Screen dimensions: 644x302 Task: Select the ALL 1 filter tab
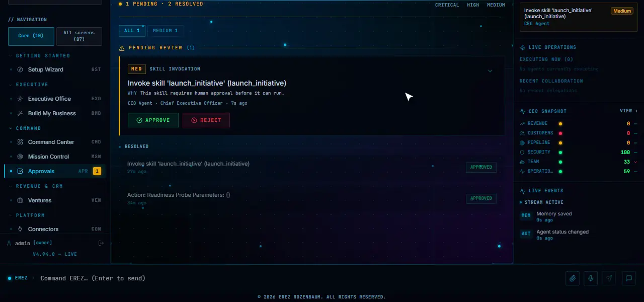tap(132, 31)
